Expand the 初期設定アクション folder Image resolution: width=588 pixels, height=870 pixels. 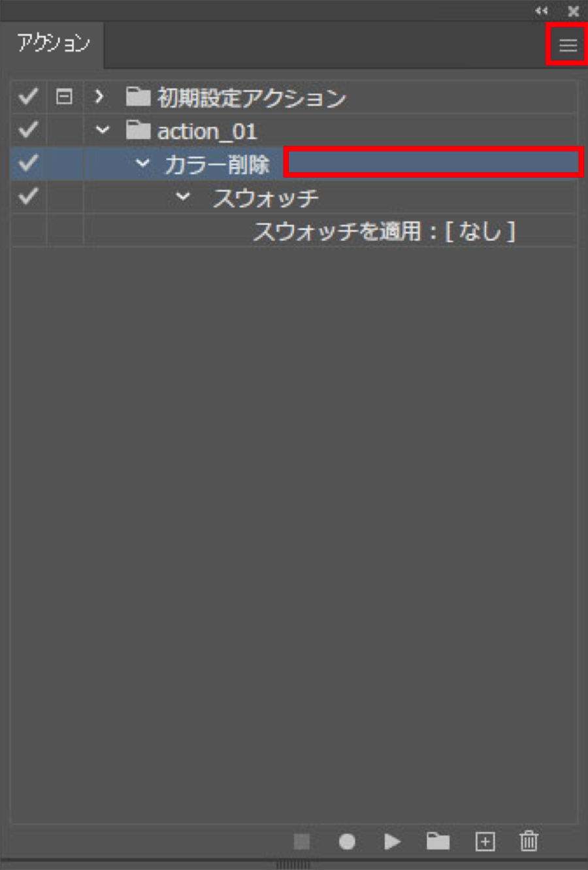point(99,97)
